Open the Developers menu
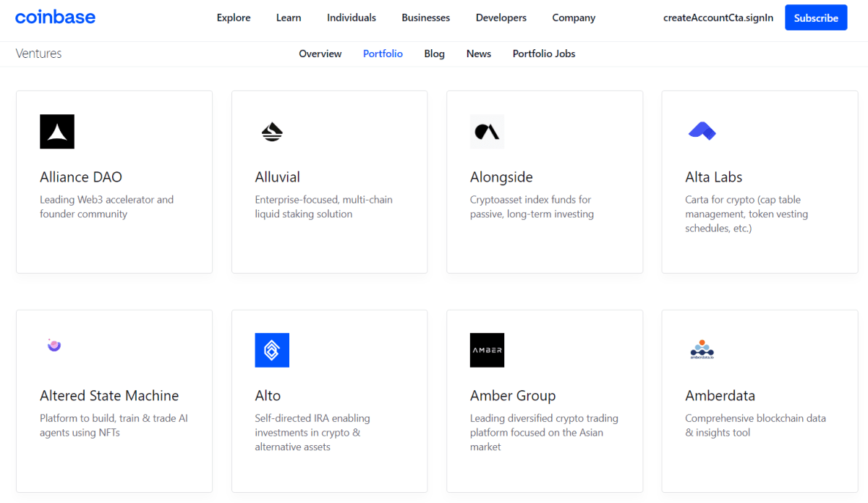Screen dimensions: 868x503 [501, 17]
